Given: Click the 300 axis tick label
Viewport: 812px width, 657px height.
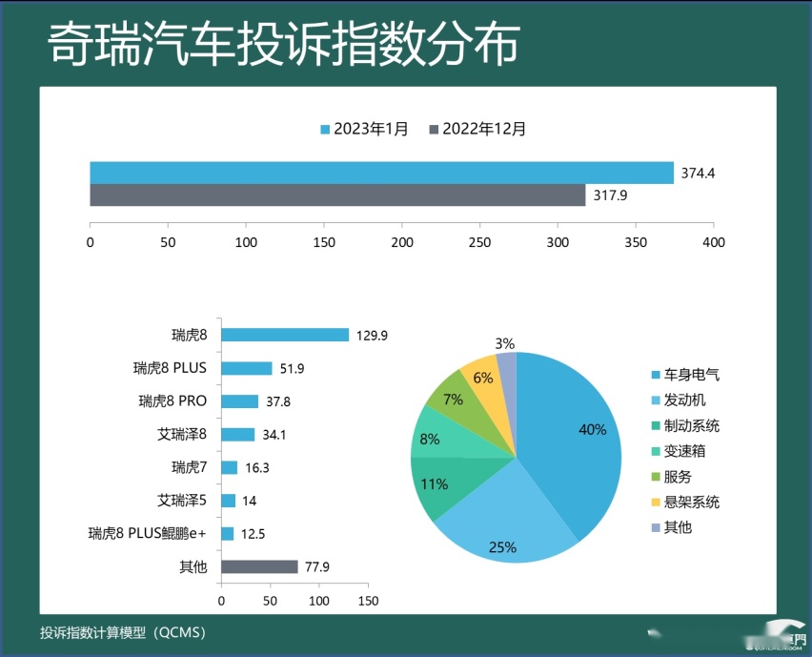Looking at the screenshot, I should click(558, 242).
